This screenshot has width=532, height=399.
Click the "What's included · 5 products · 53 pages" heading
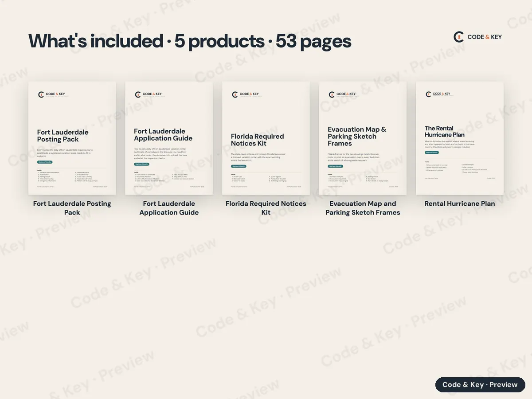point(190,41)
